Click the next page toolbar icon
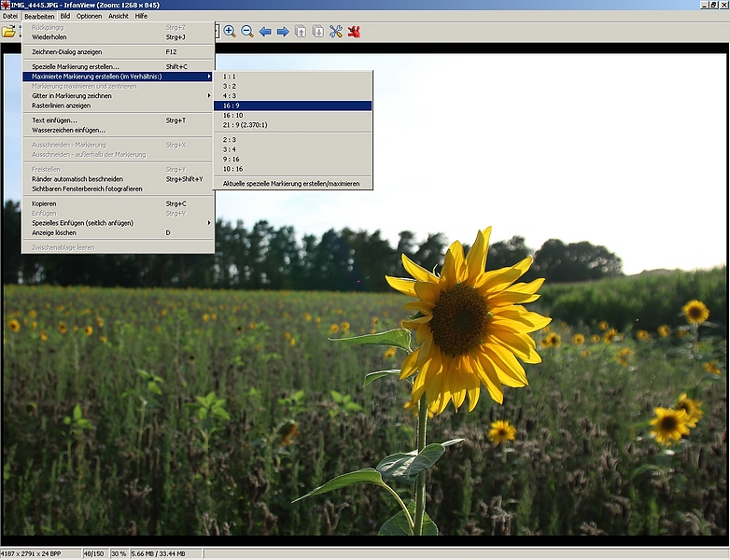Viewport: 730px width, 560px height. click(318, 32)
